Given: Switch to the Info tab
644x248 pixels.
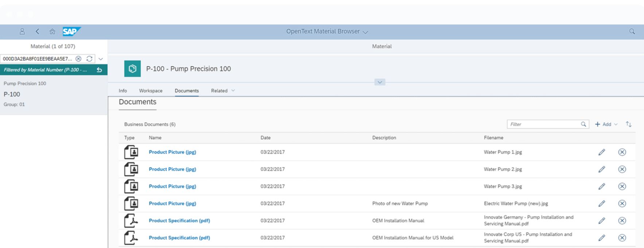Looking at the screenshot, I should [123, 91].
